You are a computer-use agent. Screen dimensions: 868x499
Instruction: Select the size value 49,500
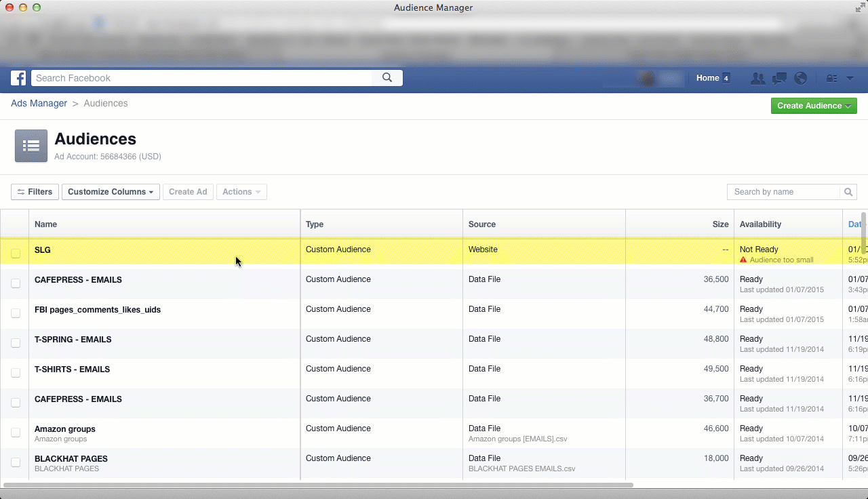[716, 369]
